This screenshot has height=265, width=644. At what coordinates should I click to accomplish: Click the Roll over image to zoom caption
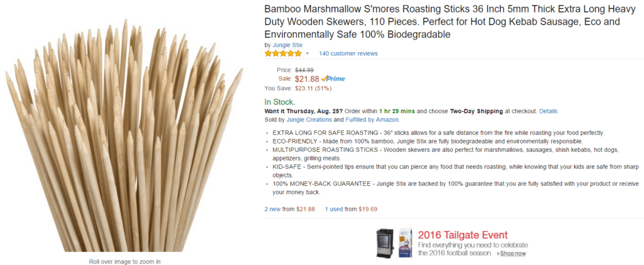(x=125, y=261)
